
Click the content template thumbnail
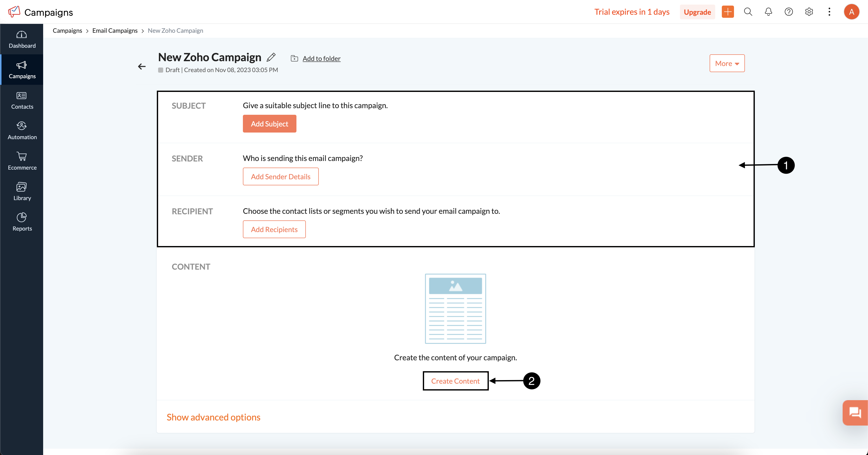[455, 308]
